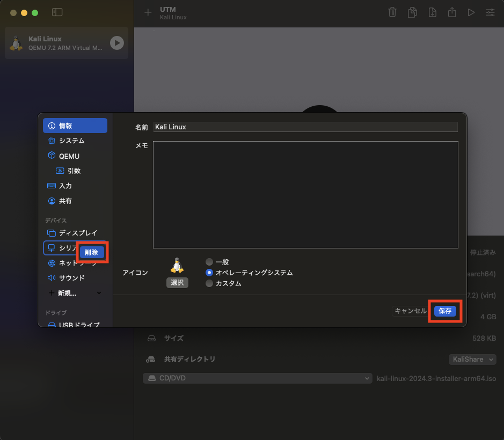Viewport: 504px width, 440px height.
Task: Click 削除 to remove the serial device
Action: (92, 252)
